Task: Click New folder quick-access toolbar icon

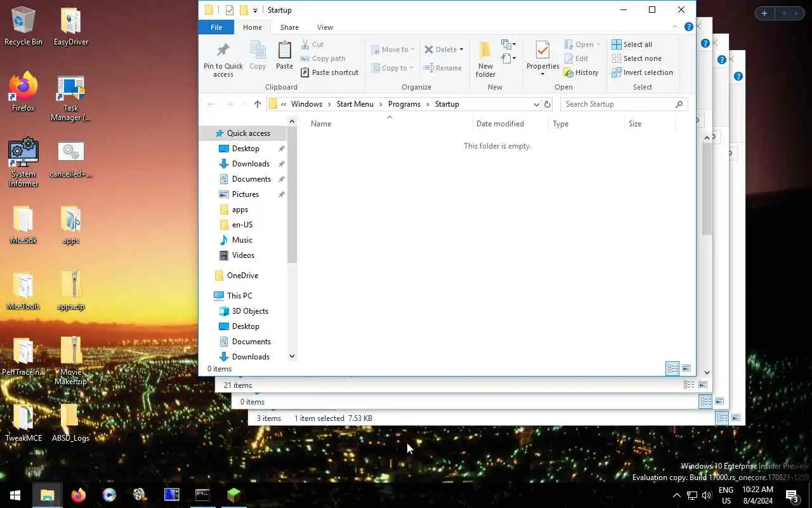Action: (x=244, y=10)
